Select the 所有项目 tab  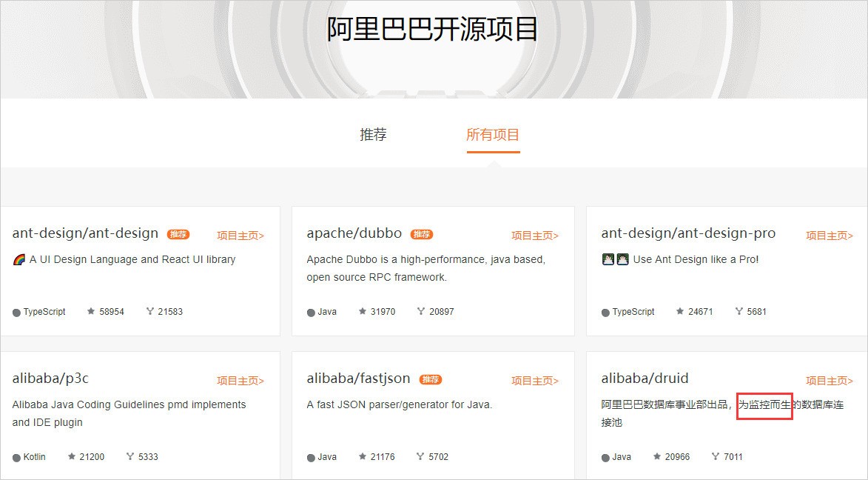click(493, 135)
